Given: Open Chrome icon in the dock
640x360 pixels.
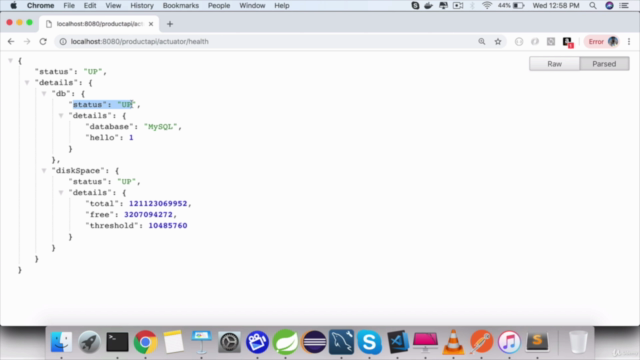Looking at the screenshot, I should [x=145, y=342].
